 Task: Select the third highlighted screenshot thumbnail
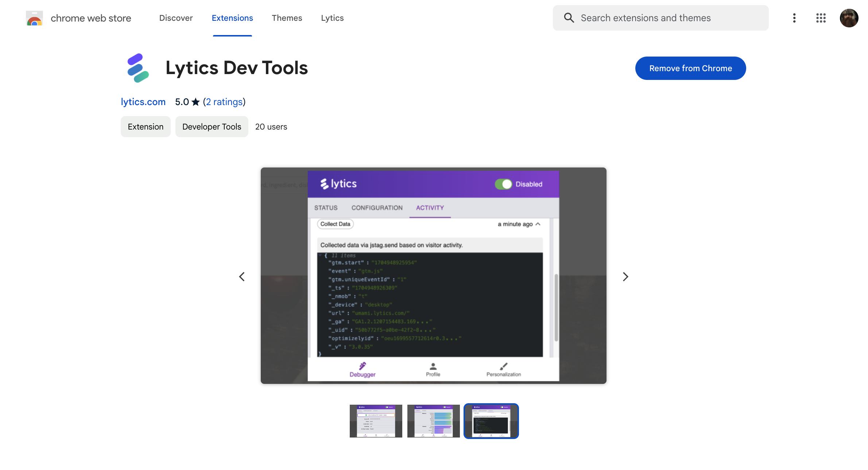click(491, 421)
